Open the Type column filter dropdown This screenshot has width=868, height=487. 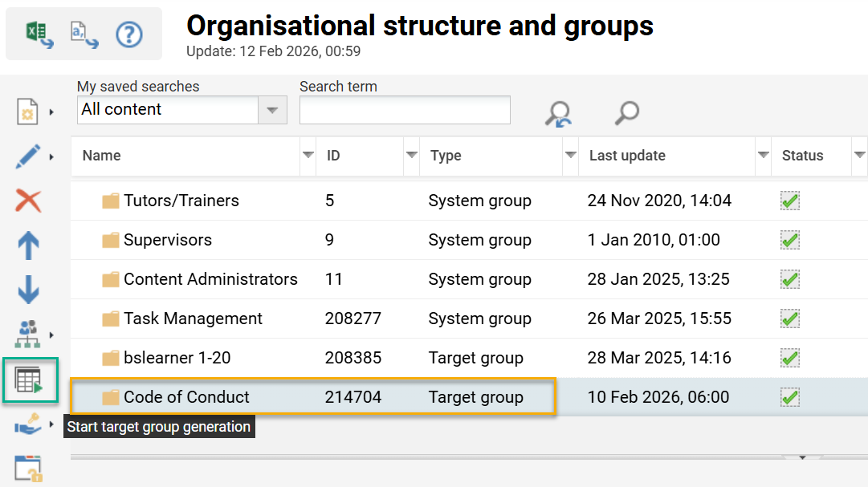tap(569, 156)
